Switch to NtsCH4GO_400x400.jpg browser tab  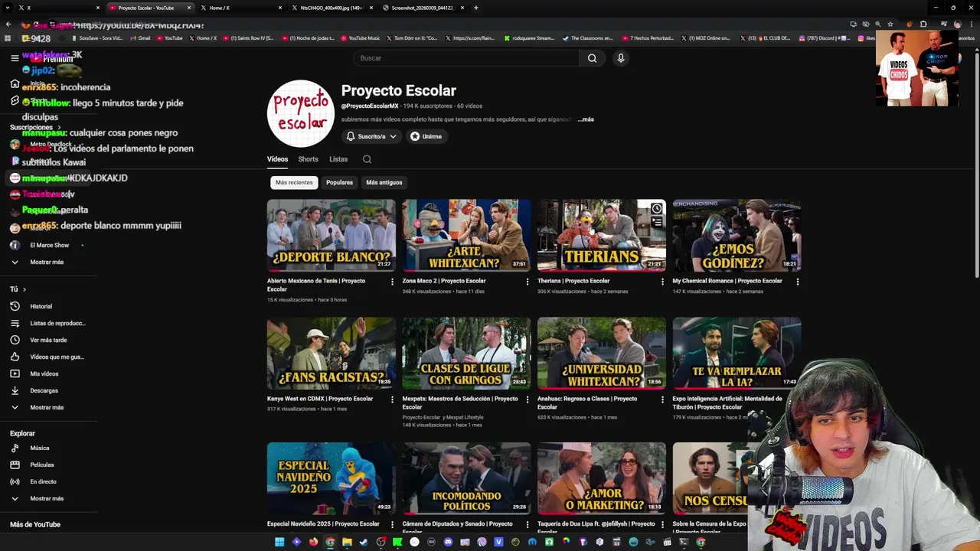point(333,8)
